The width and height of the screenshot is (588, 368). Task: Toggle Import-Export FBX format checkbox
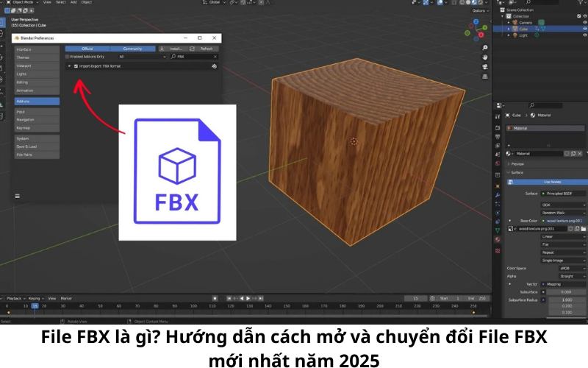click(76, 66)
